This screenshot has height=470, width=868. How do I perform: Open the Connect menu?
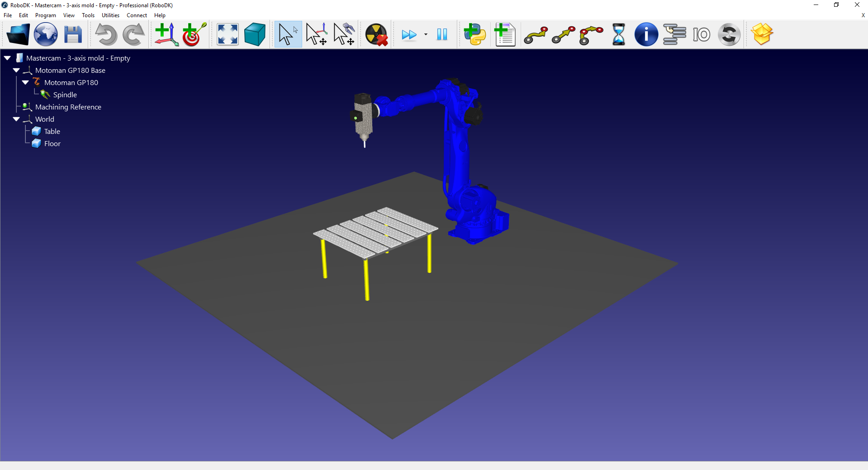(137, 15)
